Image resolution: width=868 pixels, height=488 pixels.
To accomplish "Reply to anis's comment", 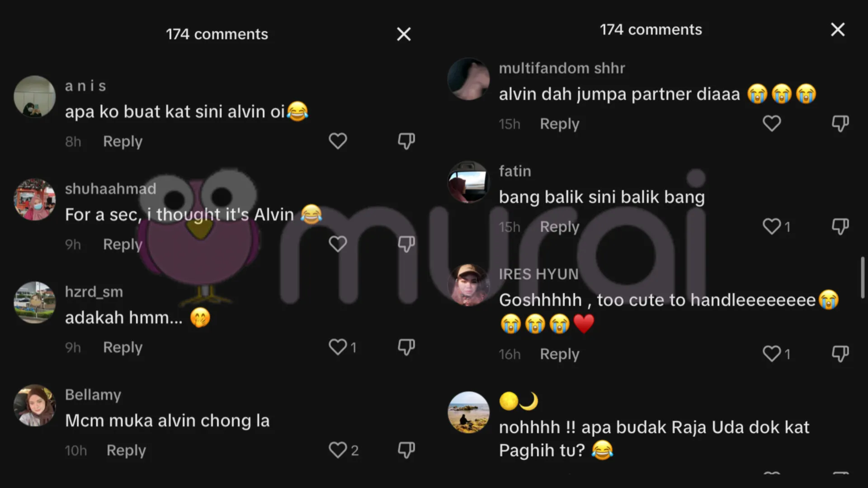I will coord(123,141).
